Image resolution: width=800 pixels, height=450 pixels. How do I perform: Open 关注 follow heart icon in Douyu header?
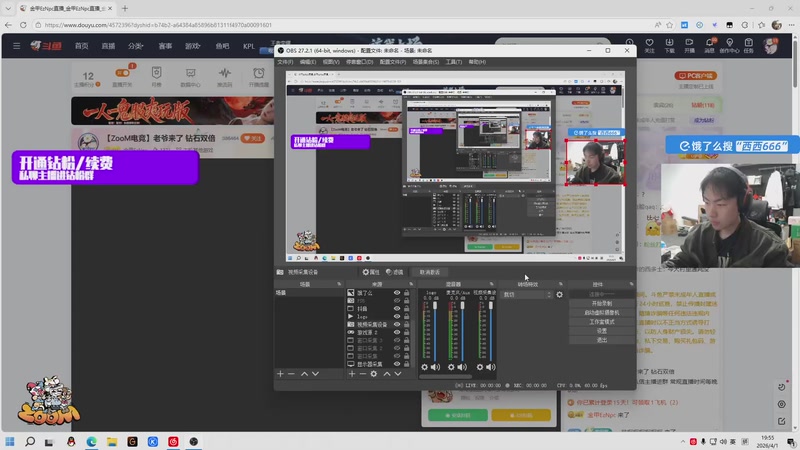click(x=649, y=45)
